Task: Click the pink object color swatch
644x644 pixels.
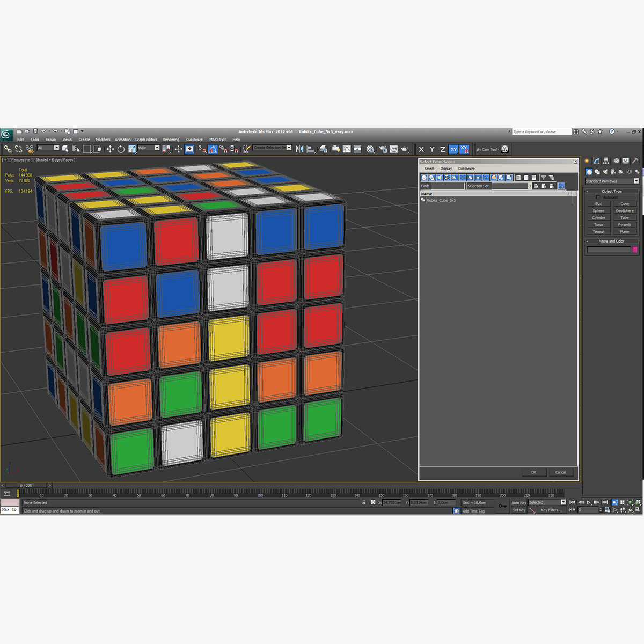Action: [x=635, y=250]
